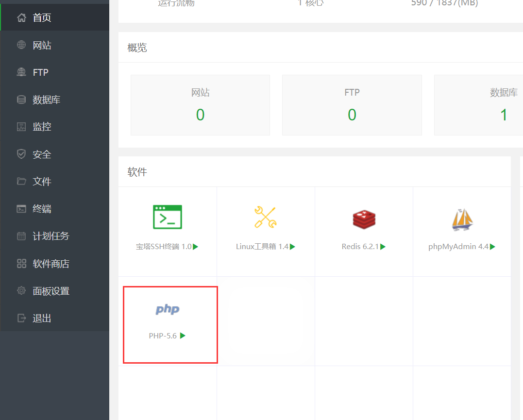Open the 计划任务 sidebar menu item

[x=55, y=236]
